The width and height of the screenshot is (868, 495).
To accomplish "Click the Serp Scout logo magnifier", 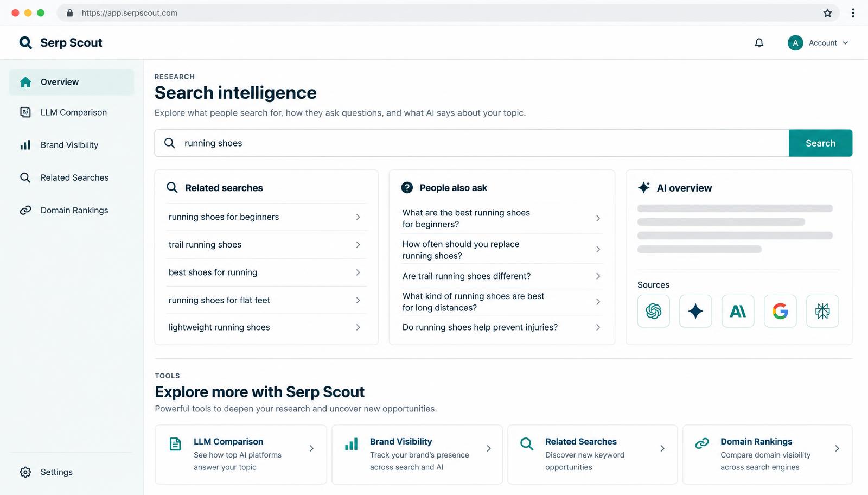I will coord(25,42).
